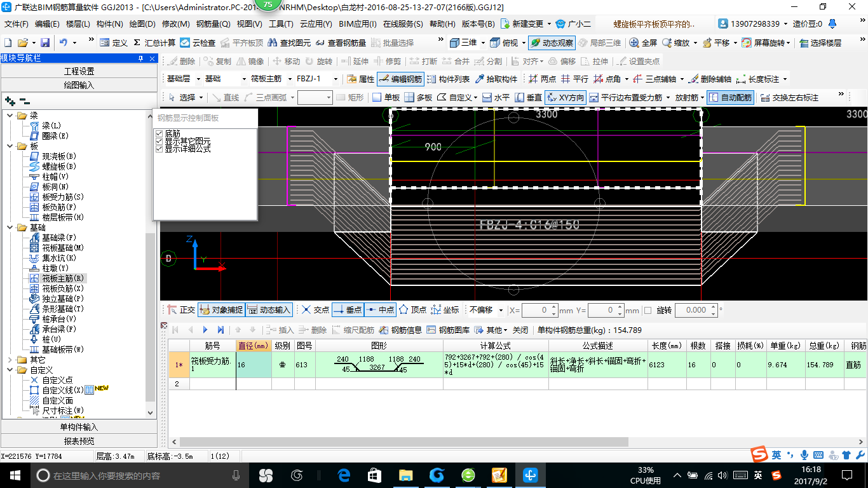Click expand-all plus icon in navigator

[10, 101]
